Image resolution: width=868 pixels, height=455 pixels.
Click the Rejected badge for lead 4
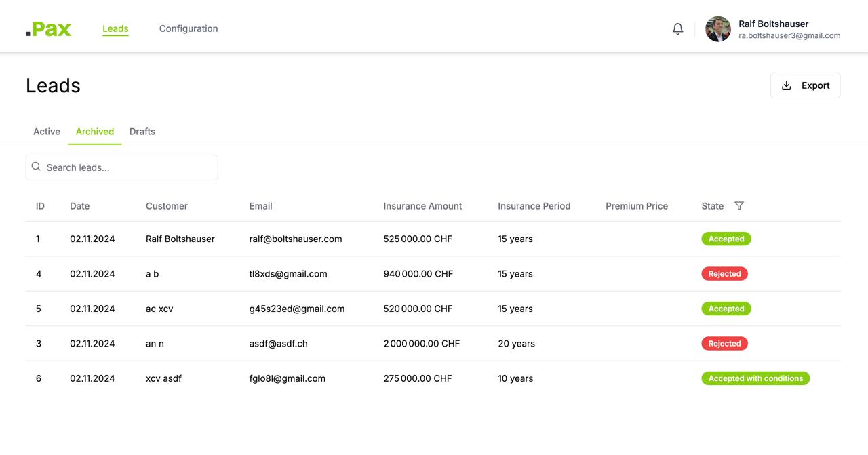(724, 274)
